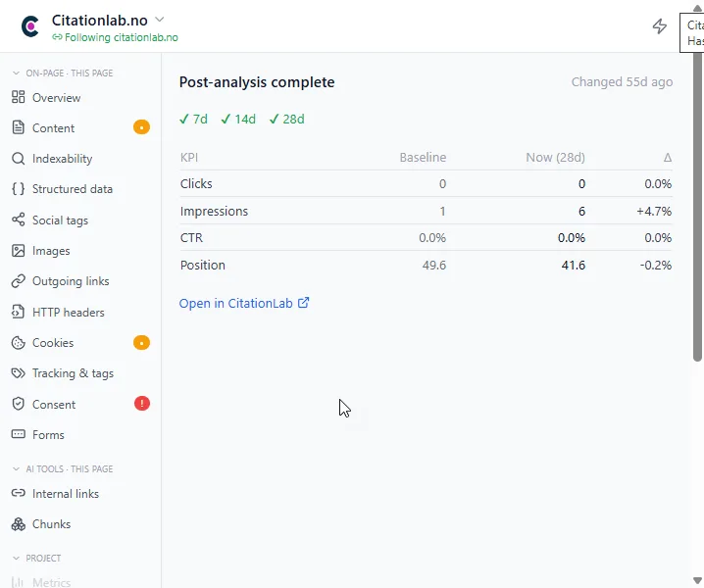Collapse the AI TOOLS · THIS PAGE section
The width and height of the screenshot is (704, 588).
click(16, 468)
